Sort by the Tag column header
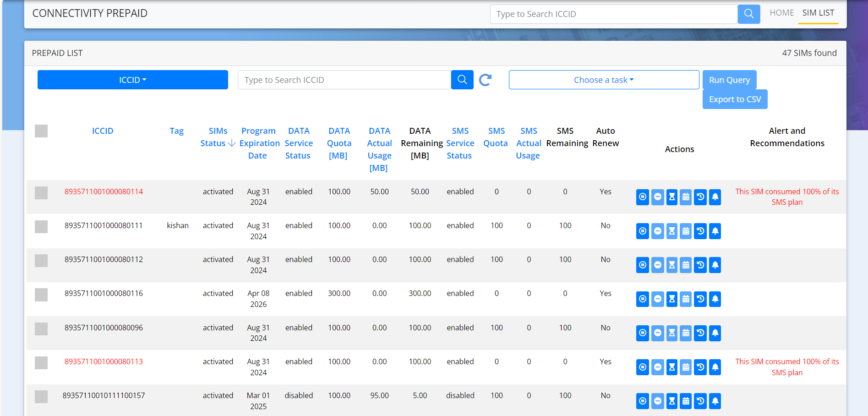Image resolution: width=868 pixels, height=416 pixels. [x=176, y=131]
